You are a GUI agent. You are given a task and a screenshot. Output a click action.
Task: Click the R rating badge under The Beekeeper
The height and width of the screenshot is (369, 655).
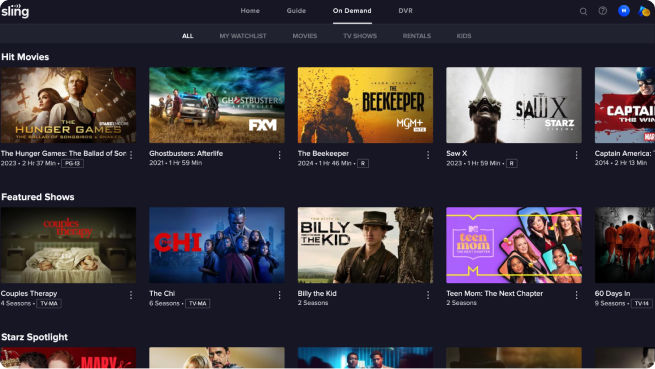point(363,163)
